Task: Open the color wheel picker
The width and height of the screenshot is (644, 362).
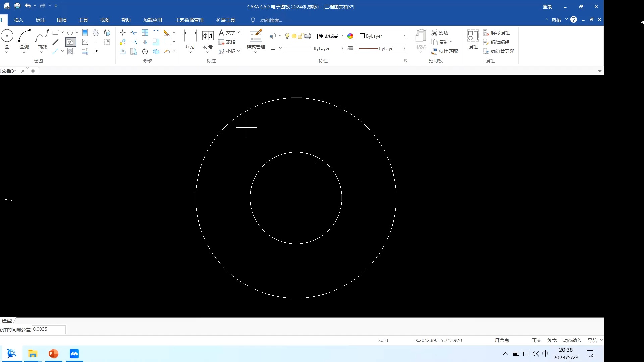Action: (x=350, y=36)
